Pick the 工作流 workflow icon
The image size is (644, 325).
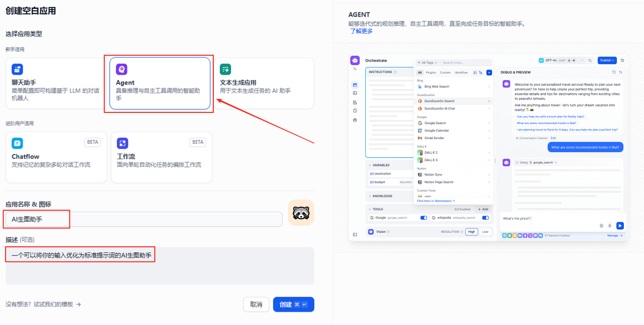[122, 144]
